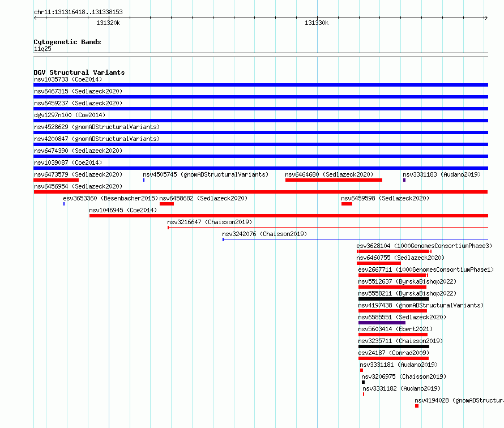Select the nsv6467315 (Sedlazeck2020) label

[x=78, y=91]
